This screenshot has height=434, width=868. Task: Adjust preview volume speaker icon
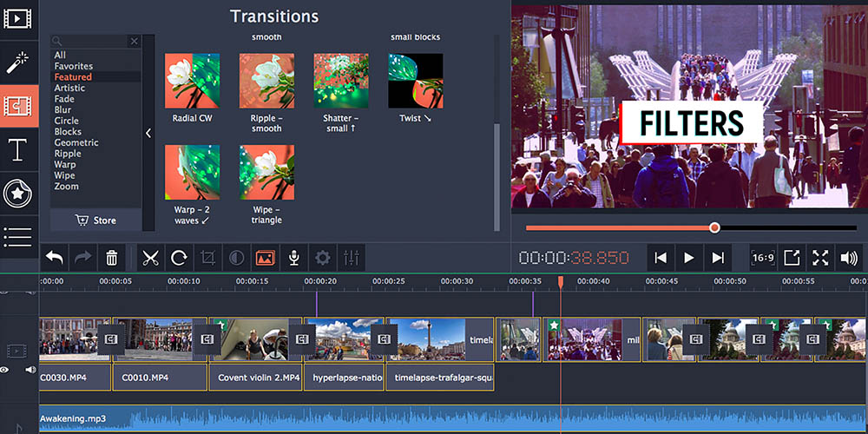pyautogui.click(x=849, y=258)
